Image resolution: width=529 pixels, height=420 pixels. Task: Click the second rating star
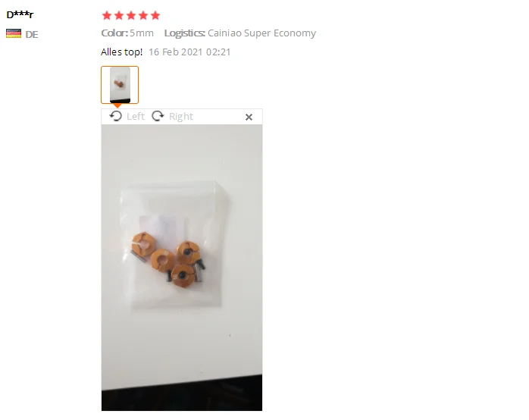coord(119,15)
